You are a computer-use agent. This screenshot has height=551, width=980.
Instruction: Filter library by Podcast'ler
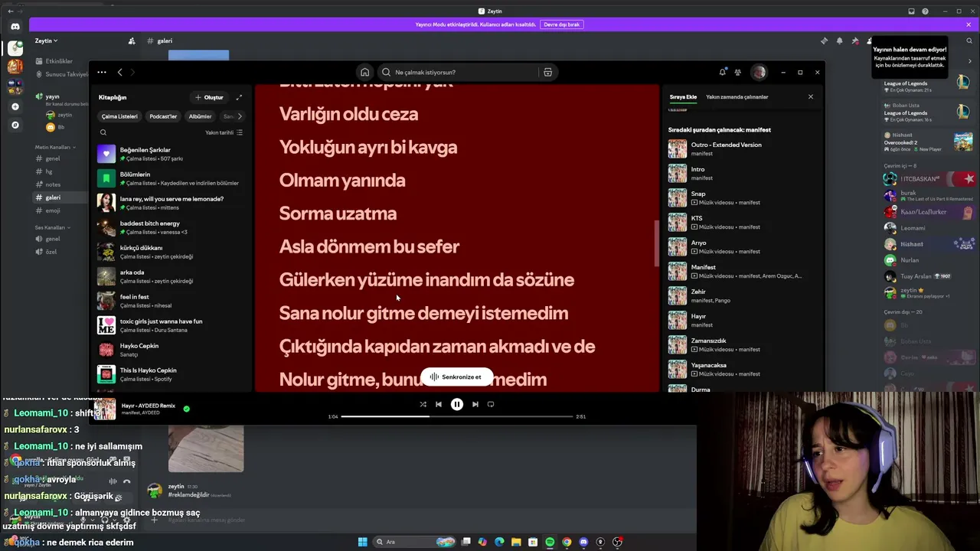pos(163,116)
